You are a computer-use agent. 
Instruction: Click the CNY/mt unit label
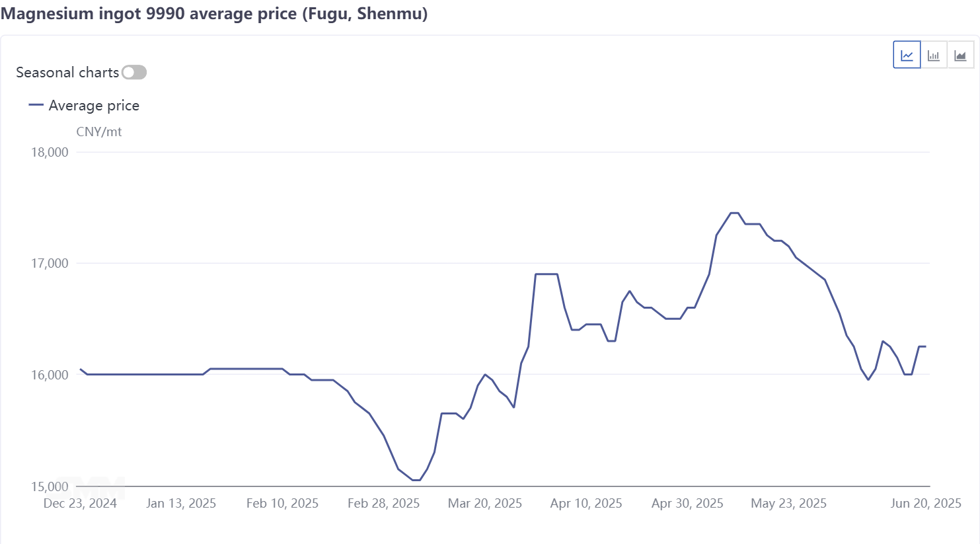pos(99,132)
